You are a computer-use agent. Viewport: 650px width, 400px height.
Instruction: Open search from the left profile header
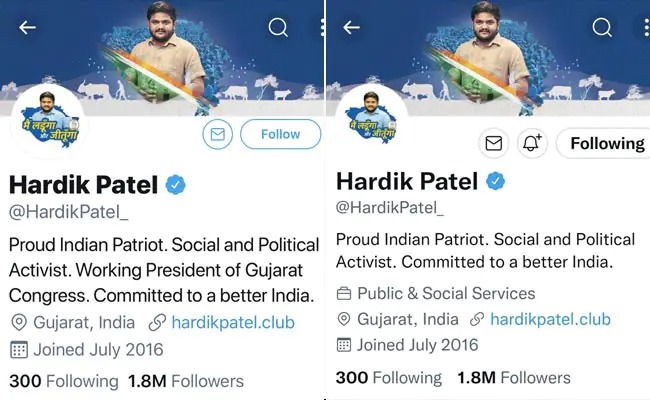(277, 27)
